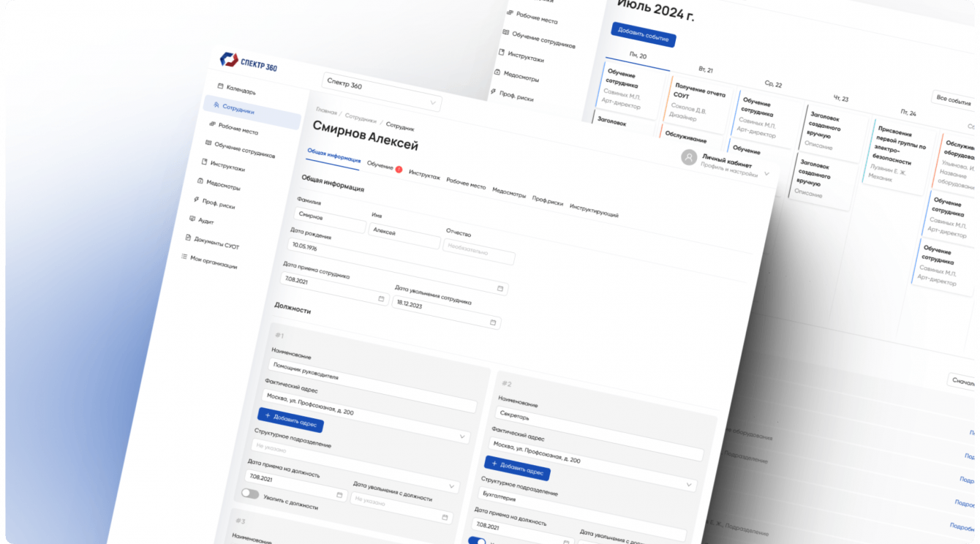The image size is (980, 544).
Task: Open the Бухгалтерия department dropdown in position #2
Action: tap(581, 514)
